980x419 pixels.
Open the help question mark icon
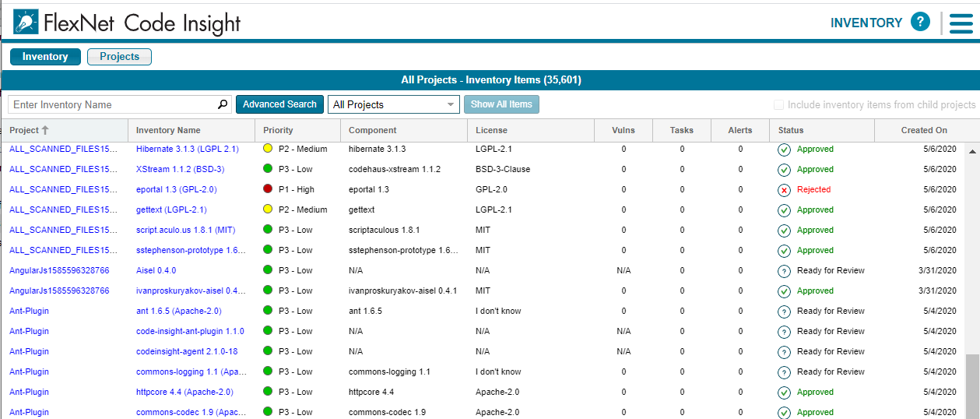click(921, 22)
